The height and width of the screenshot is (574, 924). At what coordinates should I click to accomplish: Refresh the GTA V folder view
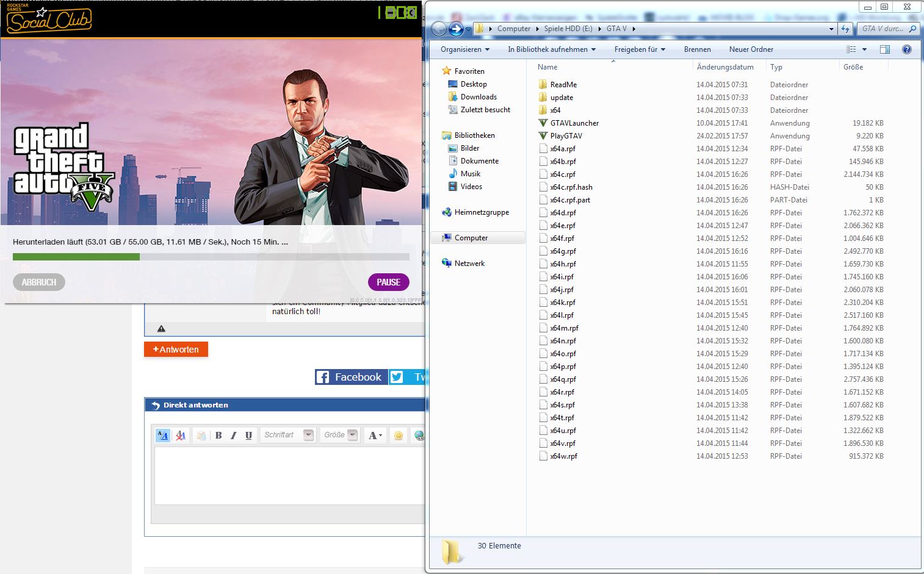[845, 29]
